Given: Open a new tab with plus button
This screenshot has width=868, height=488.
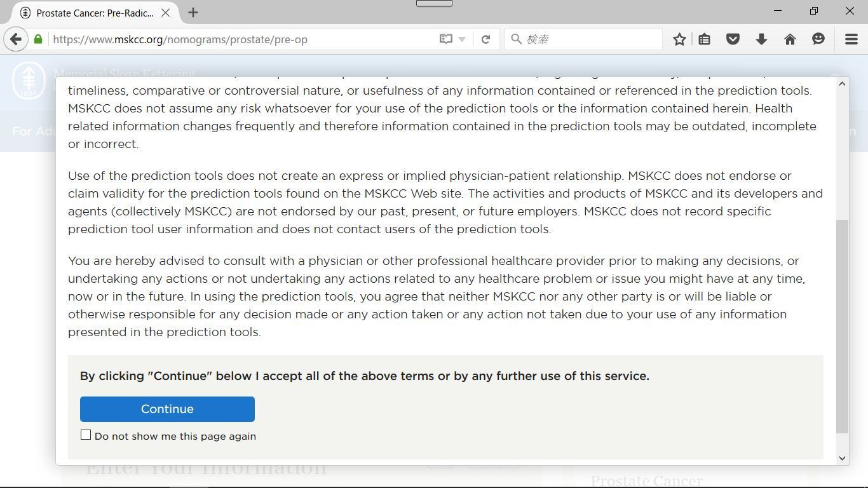Looking at the screenshot, I should pyautogui.click(x=193, y=13).
